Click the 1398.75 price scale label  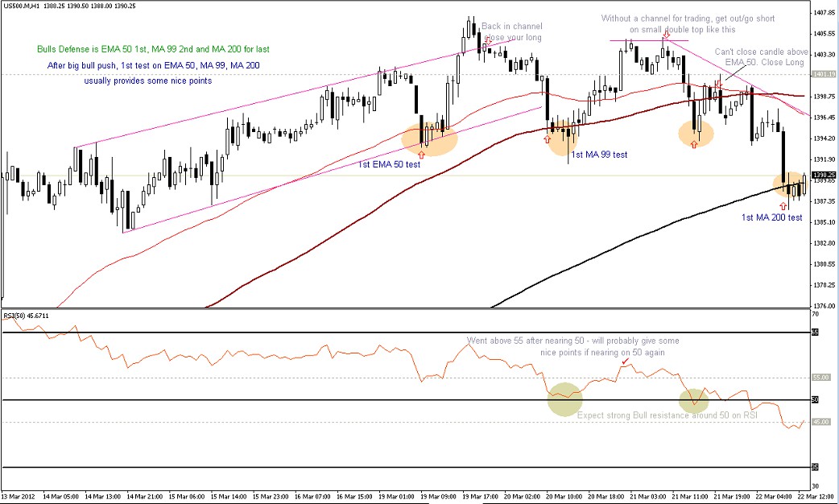pos(824,97)
